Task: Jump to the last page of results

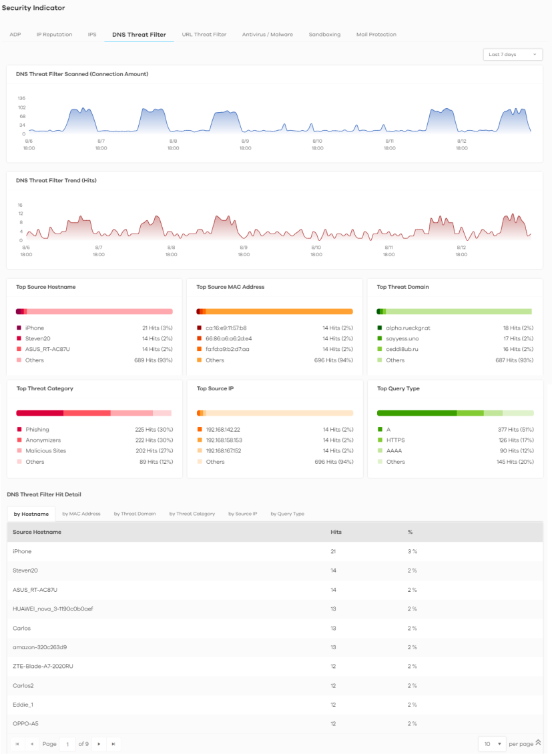Action: (x=113, y=743)
